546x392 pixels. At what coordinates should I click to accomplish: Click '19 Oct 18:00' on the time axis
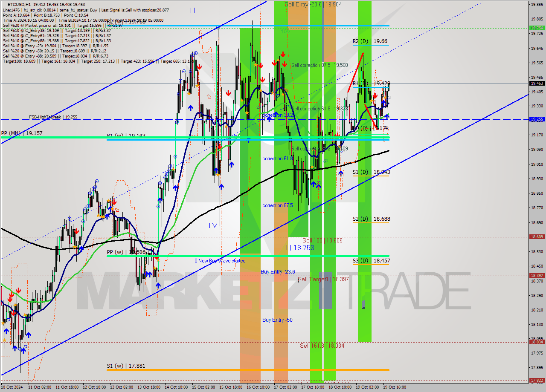(x=395, y=387)
